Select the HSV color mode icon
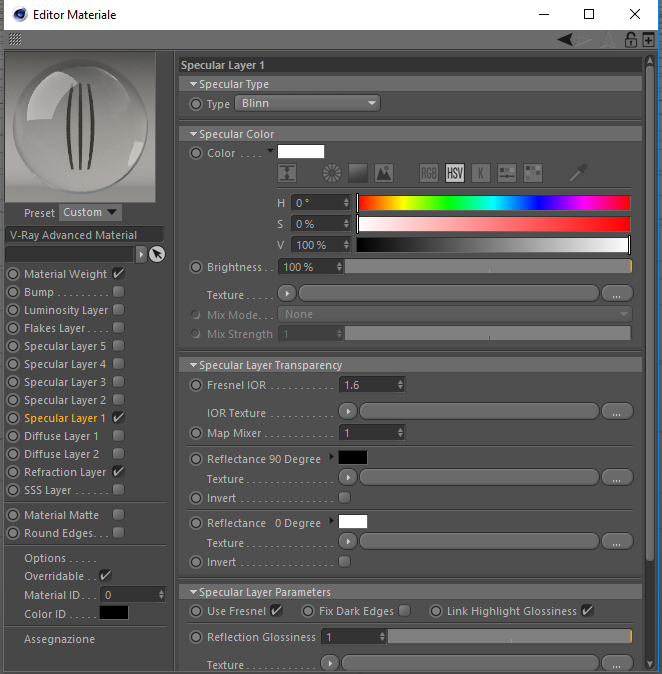 click(455, 173)
